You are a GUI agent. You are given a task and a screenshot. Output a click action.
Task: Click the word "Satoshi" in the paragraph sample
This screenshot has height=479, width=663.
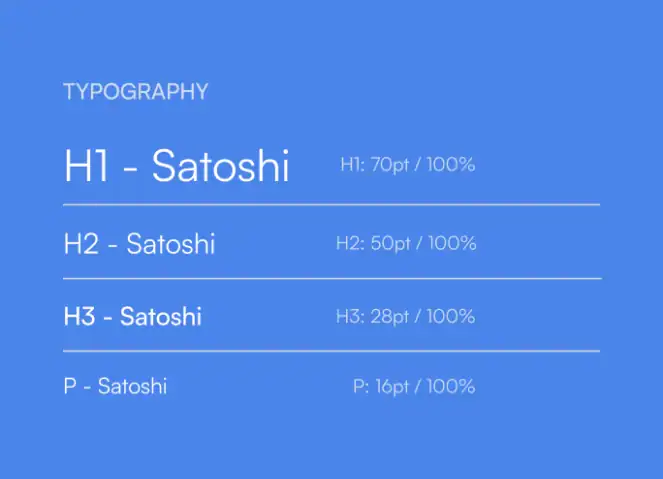[x=132, y=386]
